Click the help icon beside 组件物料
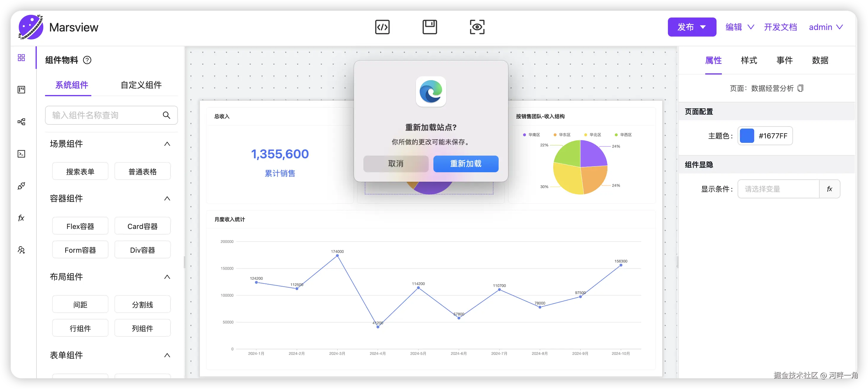This screenshot has height=389, width=868. pos(87,60)
